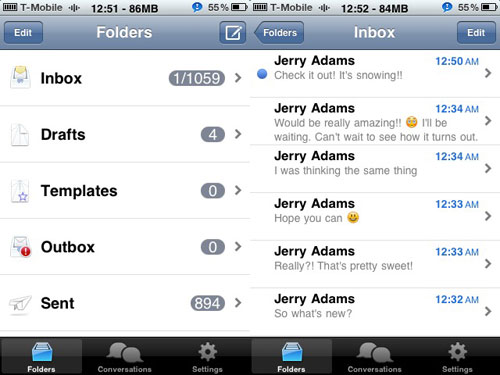The width and height of the screenshot is (500, 375).
Task: Open message 'Check it out! It's snowing!!'
Action: tap(375, 73)
